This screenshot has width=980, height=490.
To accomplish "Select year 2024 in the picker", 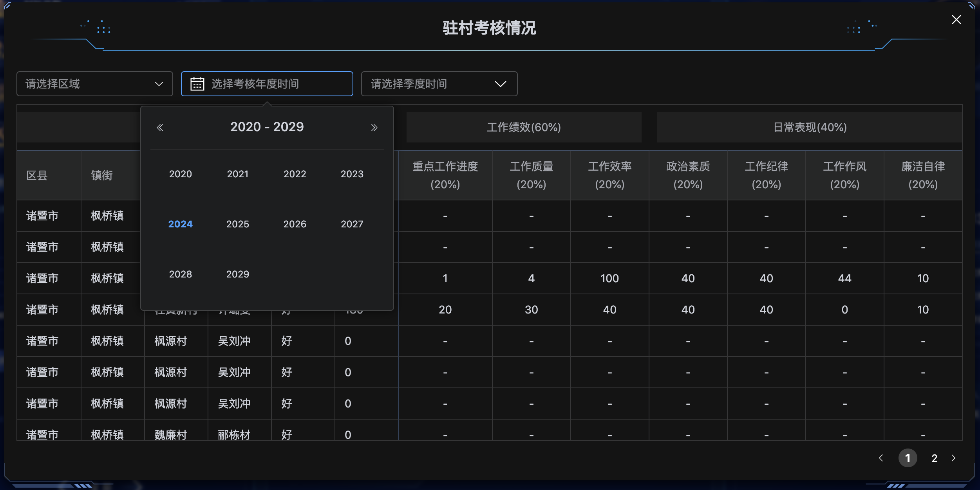I will pyautogui.click(x=180, y=224).
